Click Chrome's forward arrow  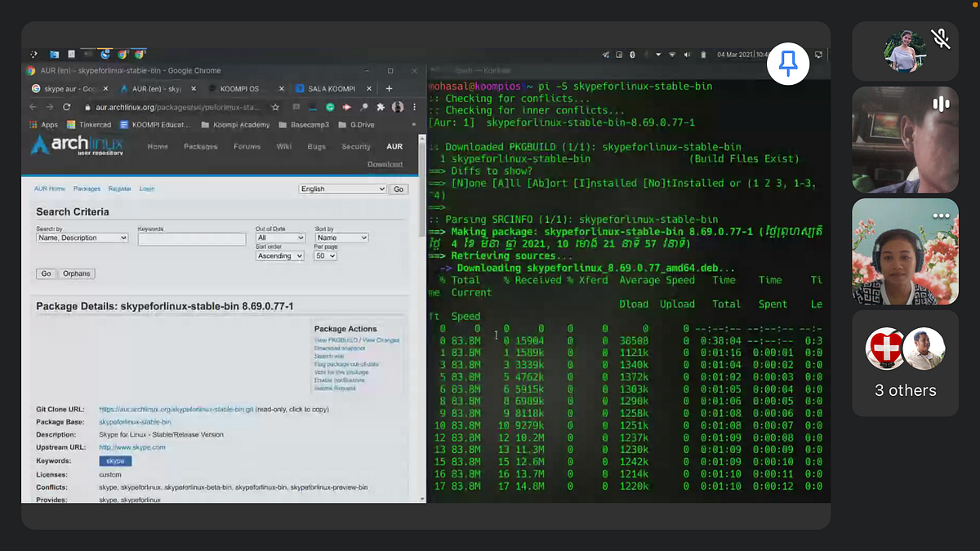(50, 107)
